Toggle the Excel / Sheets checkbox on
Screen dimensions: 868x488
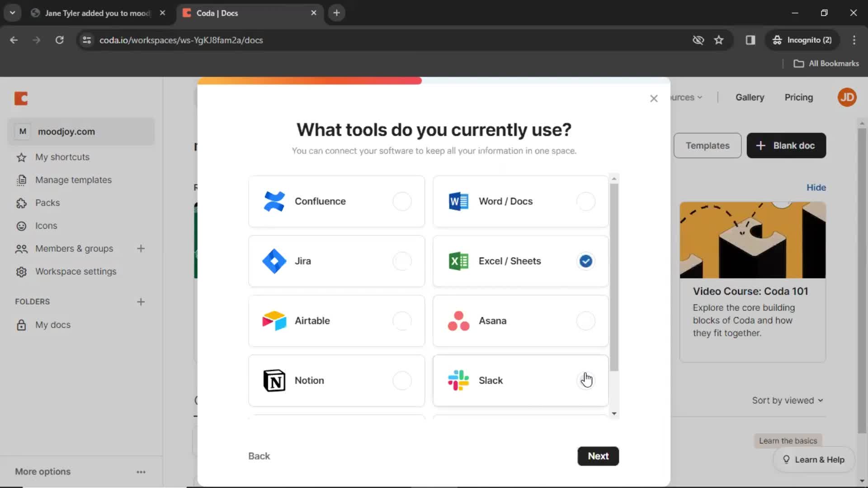(586, 260)
